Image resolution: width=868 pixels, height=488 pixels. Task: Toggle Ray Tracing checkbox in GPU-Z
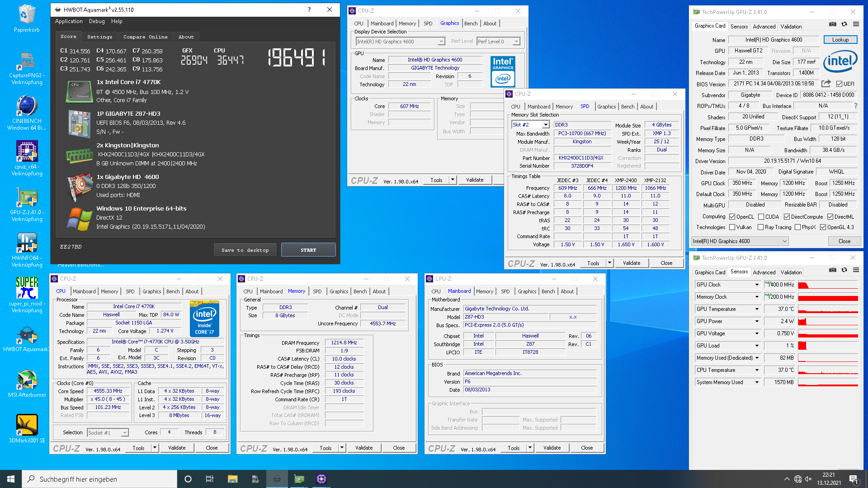[760, 227]
